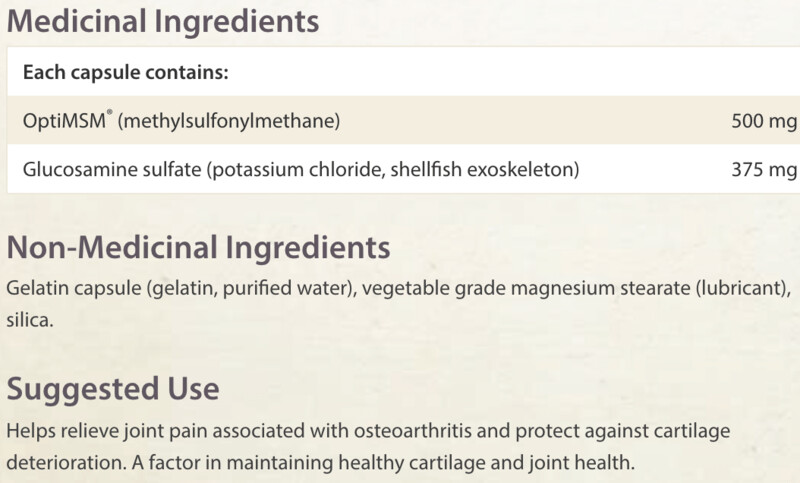Click the Helps relieve joint pain sentence

point(368,431)
